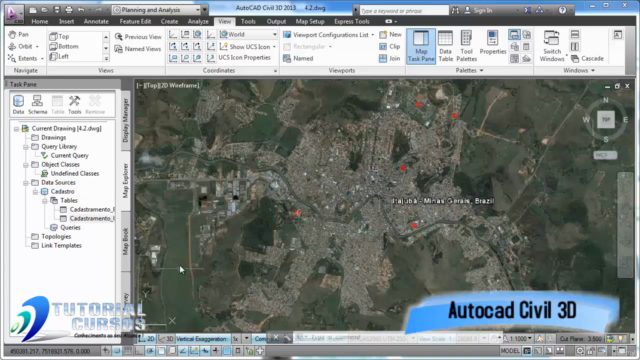Tile windows vertically icon
Screen dimensions: 640x360
(x=575, y=47)
